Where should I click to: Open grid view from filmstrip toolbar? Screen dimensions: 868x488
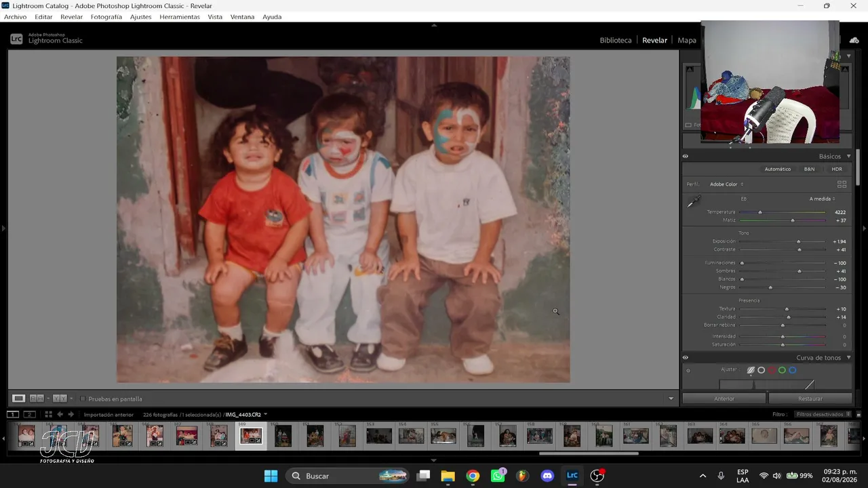coord(48,414)
